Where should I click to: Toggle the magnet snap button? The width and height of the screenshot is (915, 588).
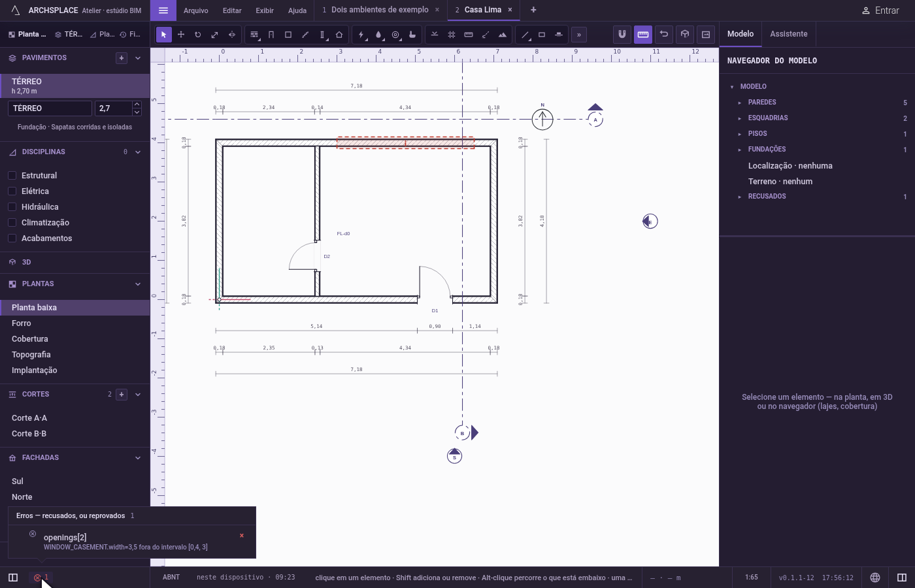click(622, 34)
